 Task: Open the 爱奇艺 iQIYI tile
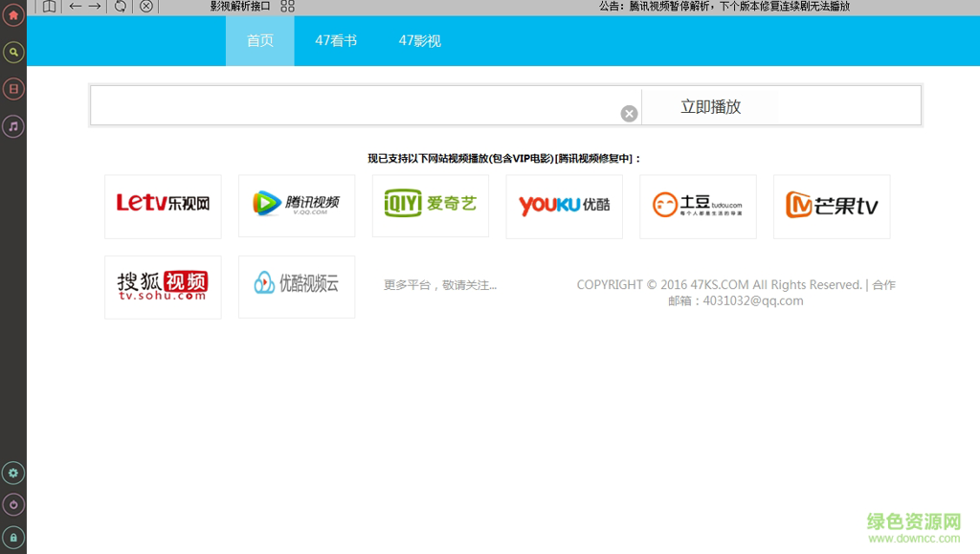(431, 206)
